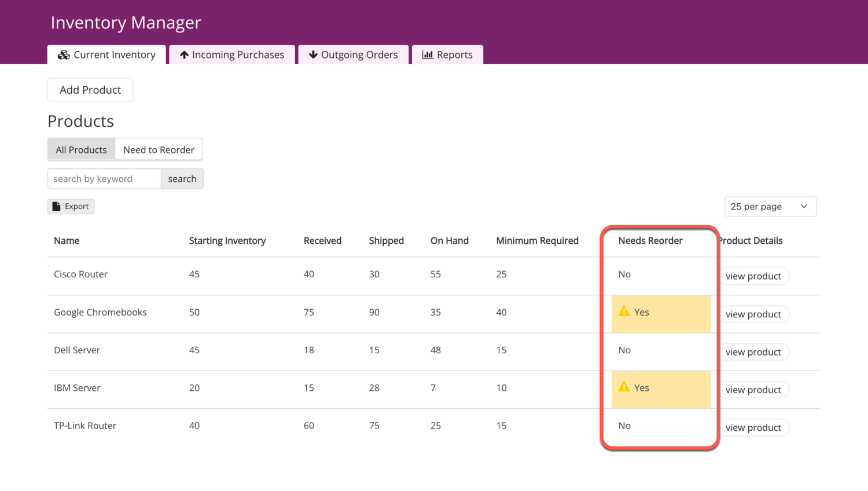
Task: Toggle the Yes reorder badge for IBM Server
Action: [661, 389]
